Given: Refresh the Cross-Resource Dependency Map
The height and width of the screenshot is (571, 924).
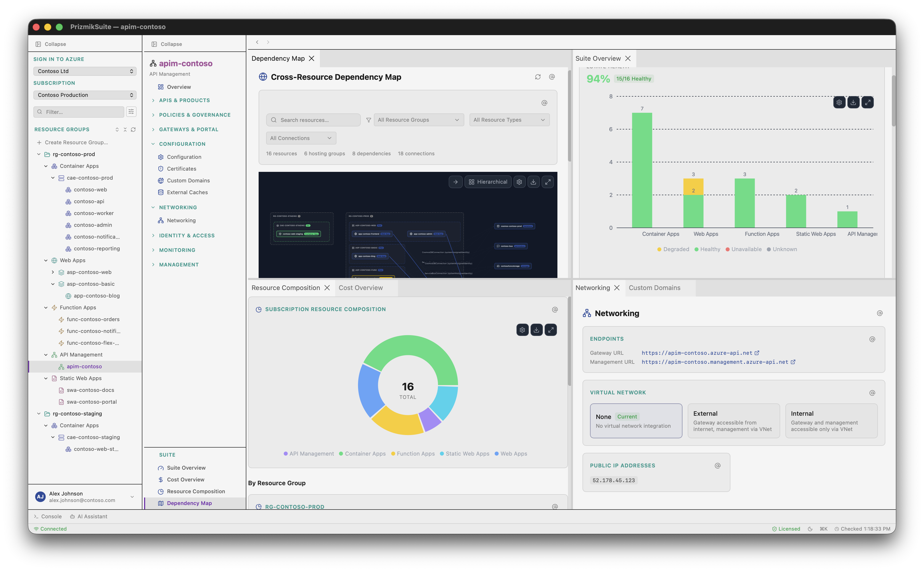Looking at the screenshot, I should (x=538, y=77).
